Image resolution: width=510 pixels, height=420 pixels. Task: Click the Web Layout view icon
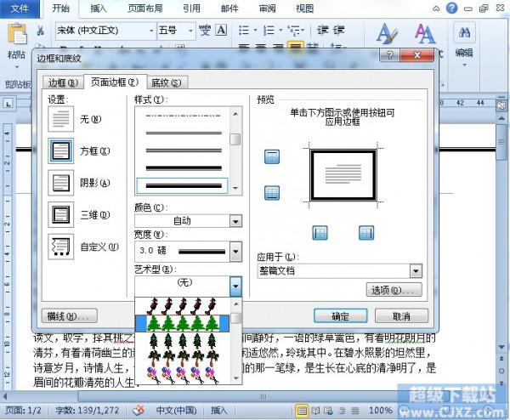[x=328, y=411]
